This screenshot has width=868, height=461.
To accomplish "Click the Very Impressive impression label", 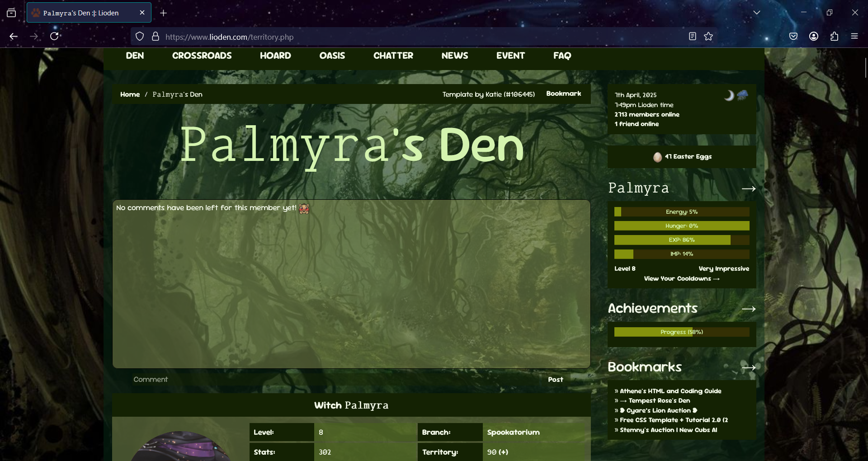I will coord(724,268).
